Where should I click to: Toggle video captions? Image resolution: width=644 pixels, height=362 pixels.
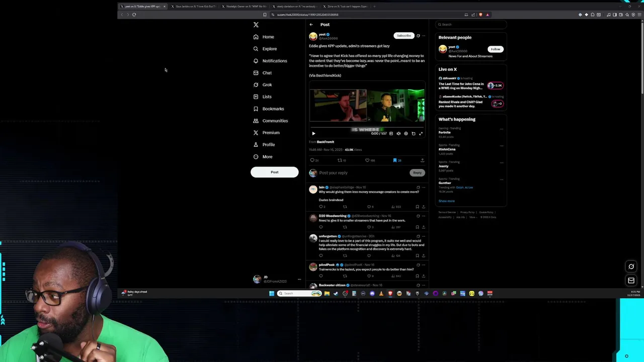click(x=391, y=134)
